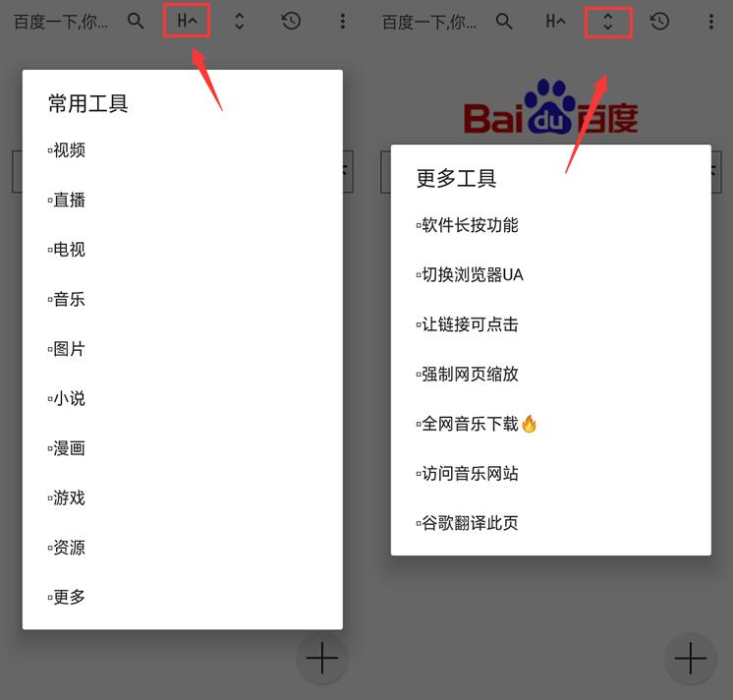Viewport: 733px width, 700px height.
Task: Select 游戏 in common tools menu
Action: pos(67,497)
